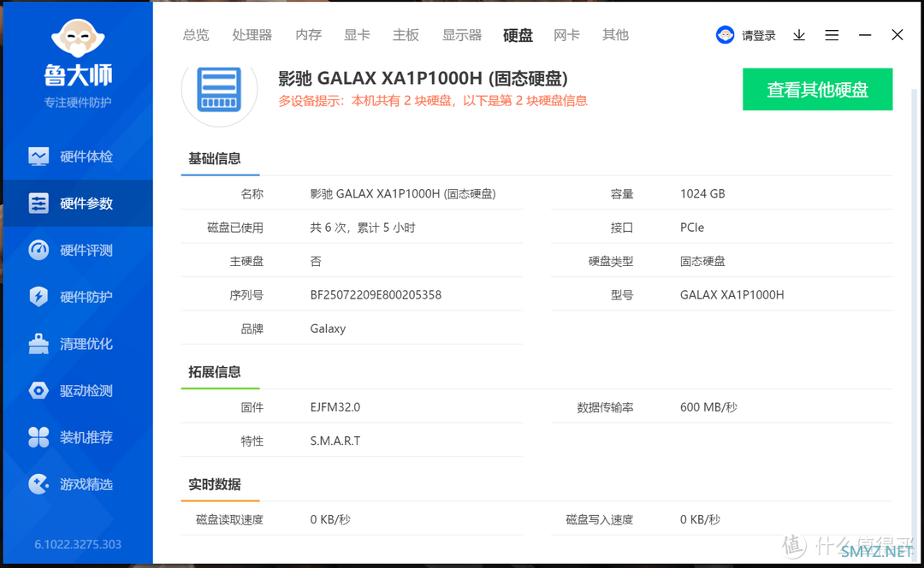
Task: Click the brand value Galaxy
Action: 328,328
